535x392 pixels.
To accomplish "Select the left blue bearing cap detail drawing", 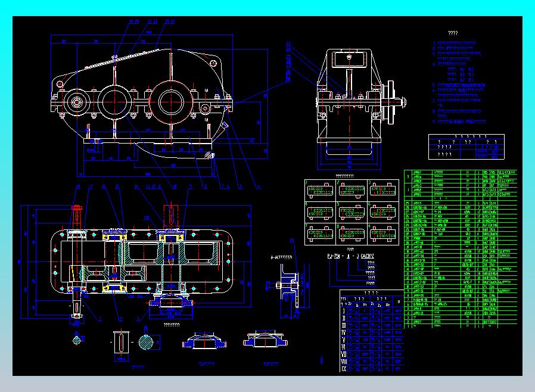I will point(204,341).
